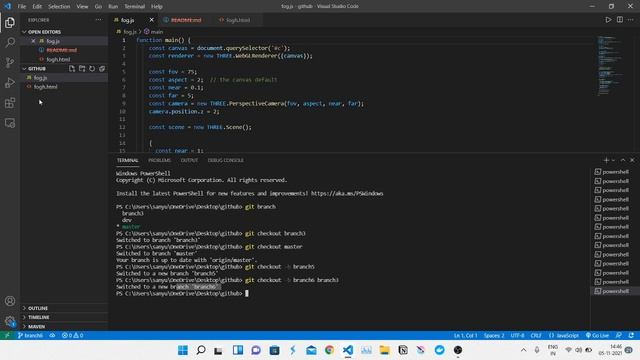640x360 pixels.
Task: Open the Edit menu
Action: click(x=37, y=7)
